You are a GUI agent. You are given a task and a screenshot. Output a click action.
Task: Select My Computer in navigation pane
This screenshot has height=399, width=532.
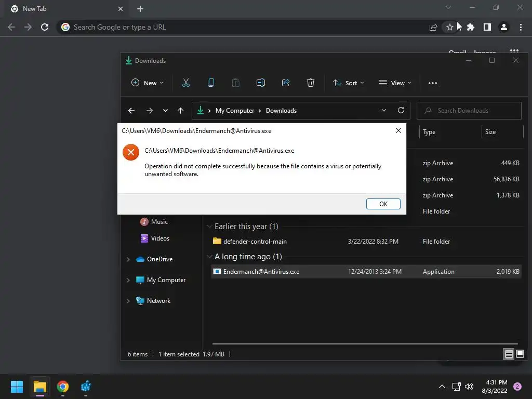[x=161, y=280]
